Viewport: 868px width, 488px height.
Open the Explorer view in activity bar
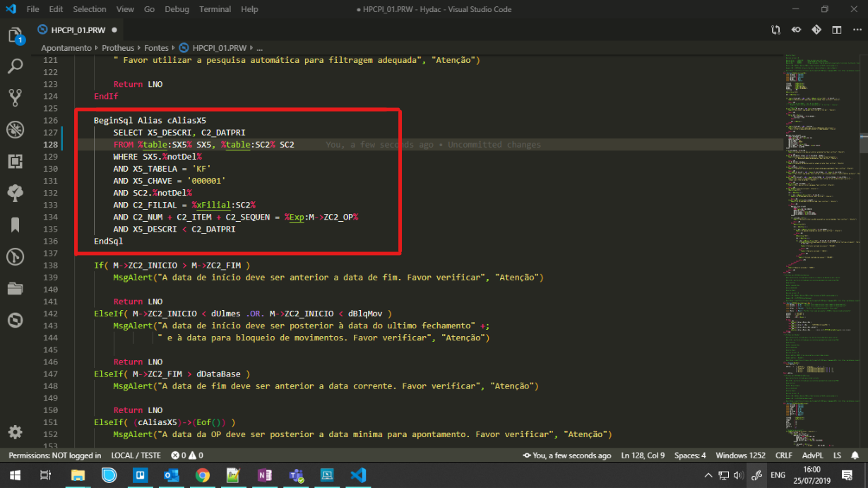15,36
